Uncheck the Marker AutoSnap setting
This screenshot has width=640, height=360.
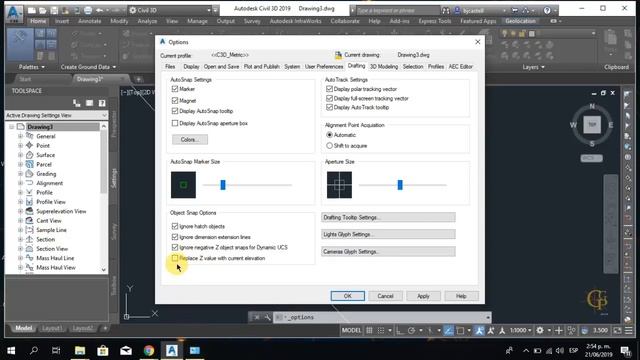click(x=175, y=89)
